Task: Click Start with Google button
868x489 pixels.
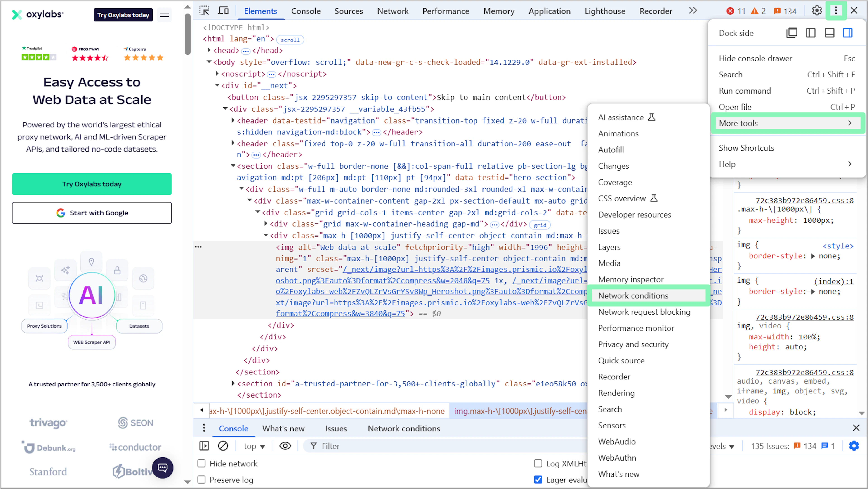Action: pyautogui.click(x=92, y=213)
